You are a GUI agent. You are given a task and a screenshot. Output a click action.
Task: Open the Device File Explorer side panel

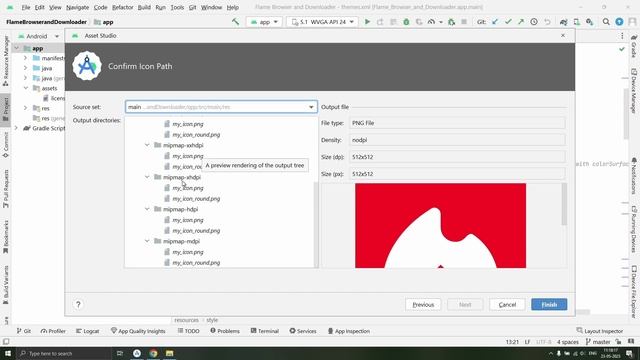(x=634, y=292)
